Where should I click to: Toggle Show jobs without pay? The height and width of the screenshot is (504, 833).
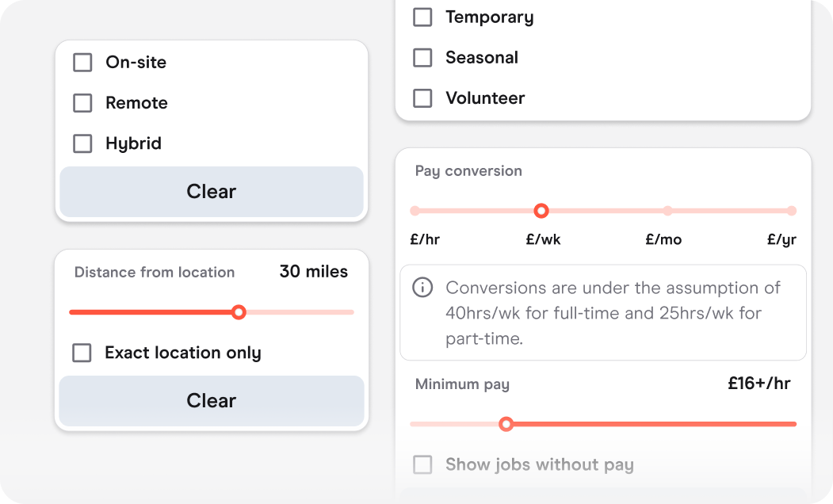point(422,464)
